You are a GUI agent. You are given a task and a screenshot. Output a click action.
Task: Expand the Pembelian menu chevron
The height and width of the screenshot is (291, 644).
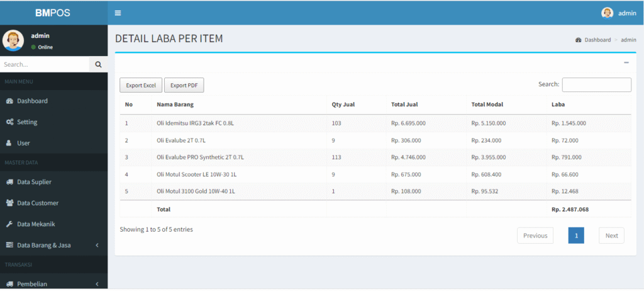tap(97, 284)
